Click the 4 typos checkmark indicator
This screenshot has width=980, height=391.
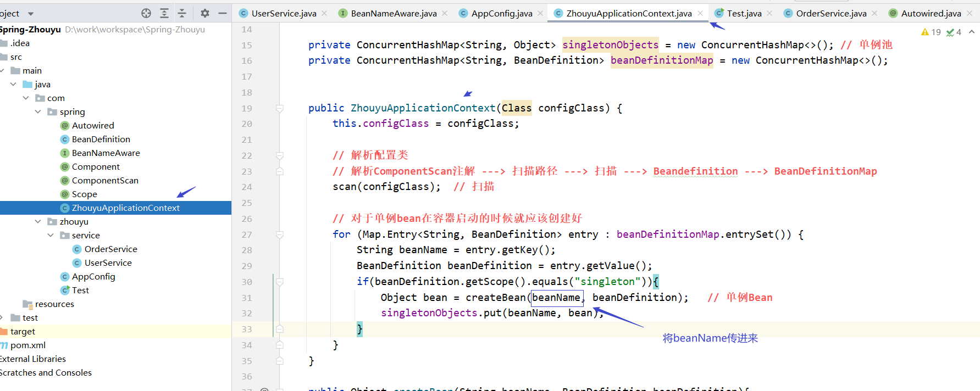click(954, 32)
